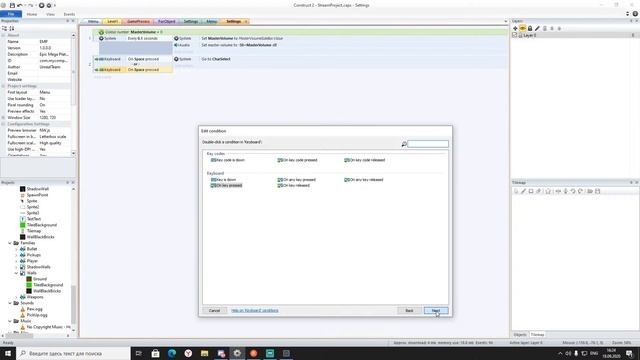Expand the Player family
The height and width of the screenshot is (360, 640).
point(17,261)
